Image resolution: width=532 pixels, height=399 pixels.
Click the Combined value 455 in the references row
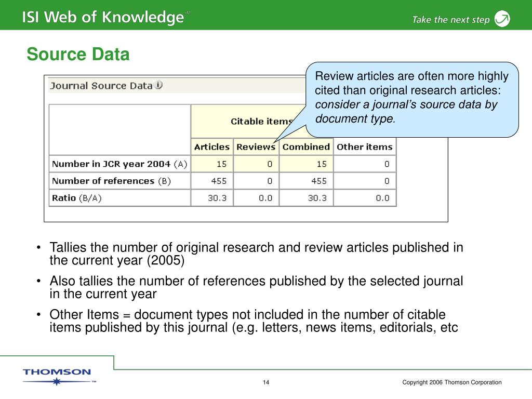[319, 181]
